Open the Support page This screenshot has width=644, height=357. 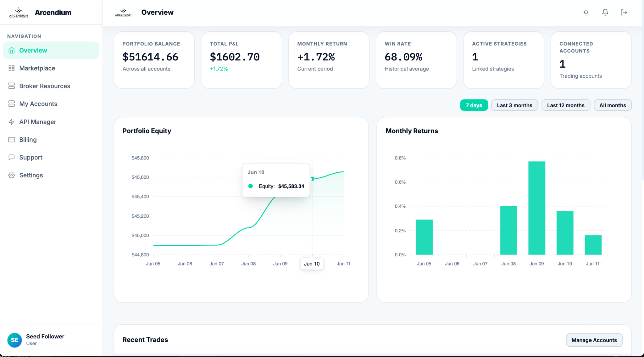coord(51,157)
